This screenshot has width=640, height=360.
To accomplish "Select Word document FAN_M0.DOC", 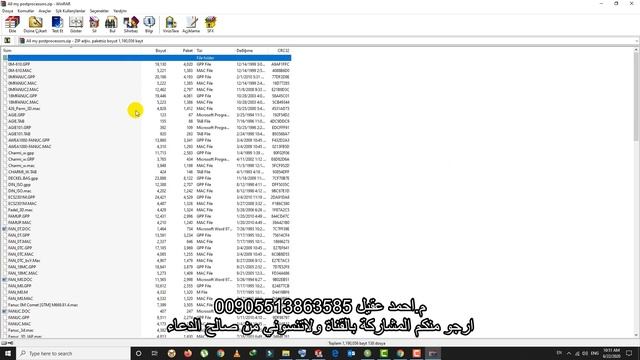I will click(20, 280).
